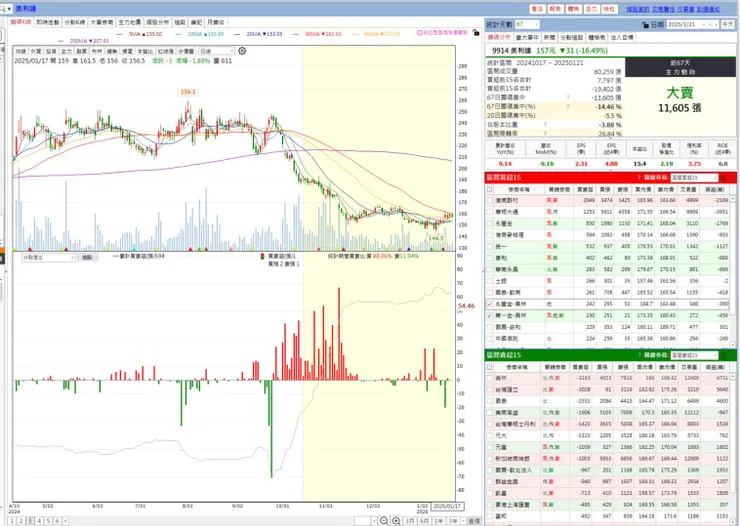Click the red 看法 button
Screen dimensions: 740x526
click(x=537, y=9)
